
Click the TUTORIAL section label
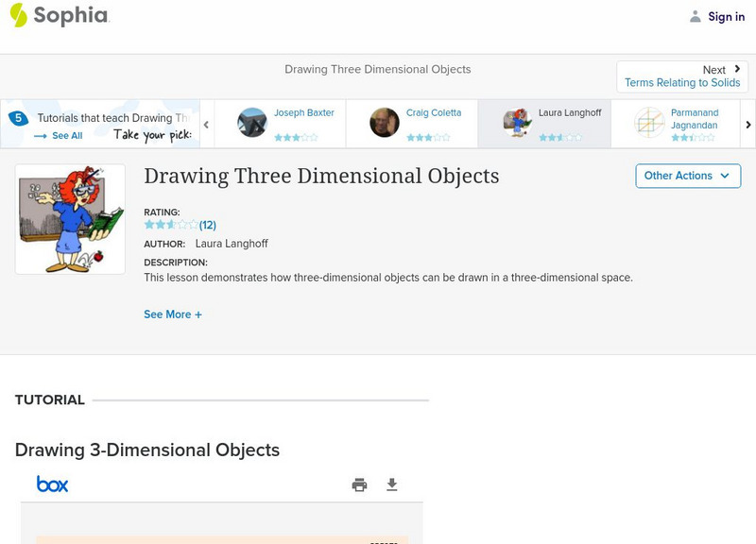click(x=50, y=399)
